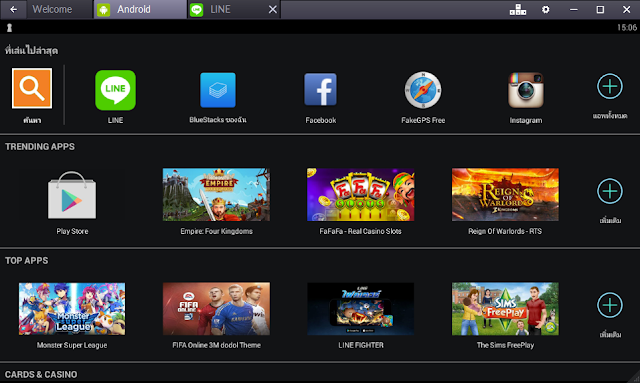Open Reign Of Warlords thumbnail
Screen dimensions: 640x383
click(505, 194)
